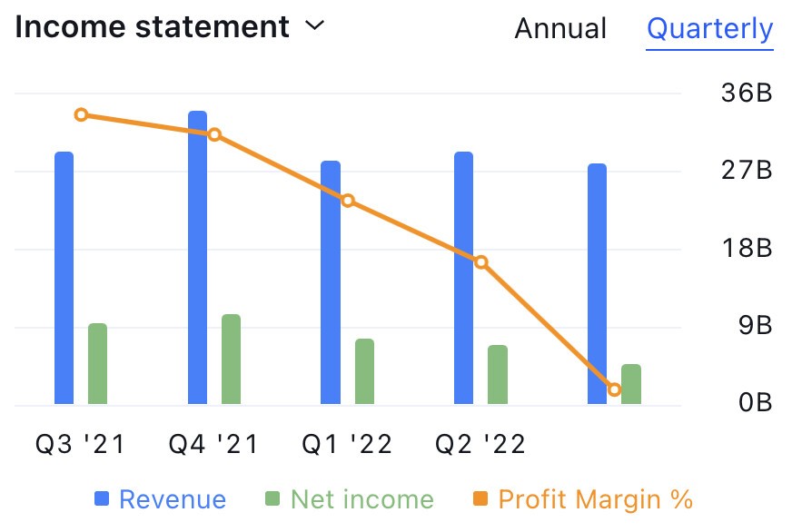Click the Q4 '21 profit margin point
This screenshot has height=532, width=792.
214,134
